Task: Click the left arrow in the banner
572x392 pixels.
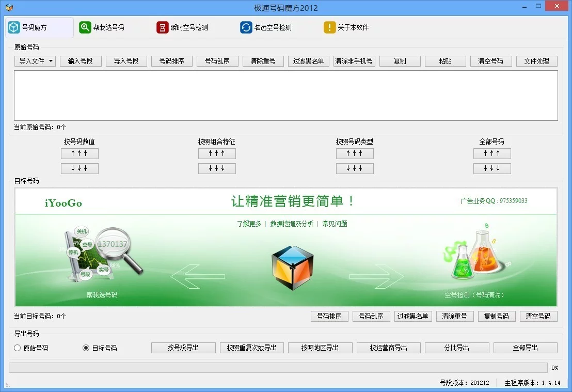Action: tap(198, 277)
